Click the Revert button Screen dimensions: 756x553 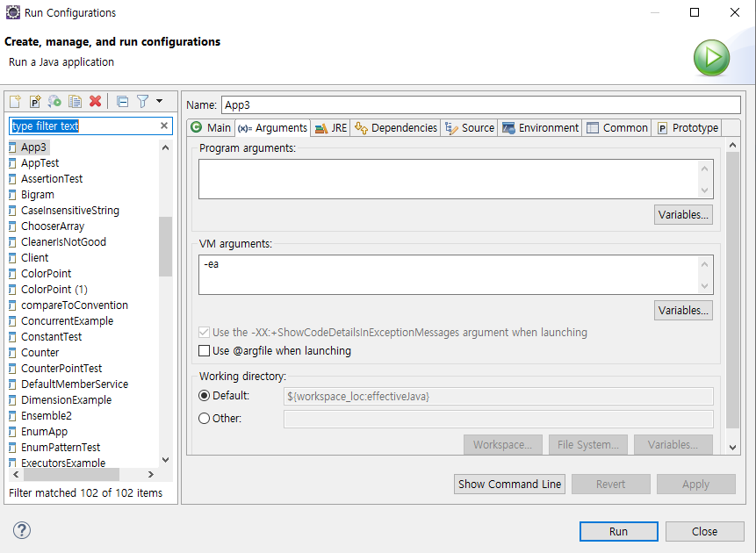(611, 484)
